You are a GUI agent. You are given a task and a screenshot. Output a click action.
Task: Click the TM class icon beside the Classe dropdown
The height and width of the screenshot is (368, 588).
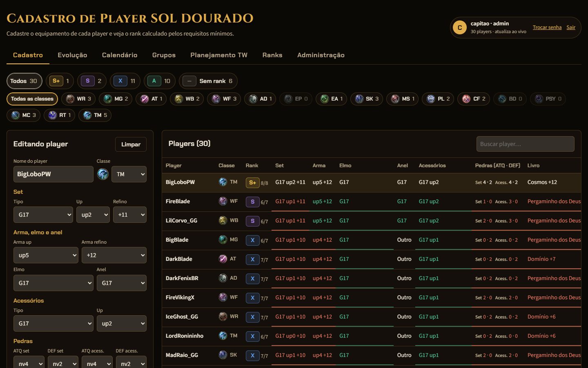[102, 174]
